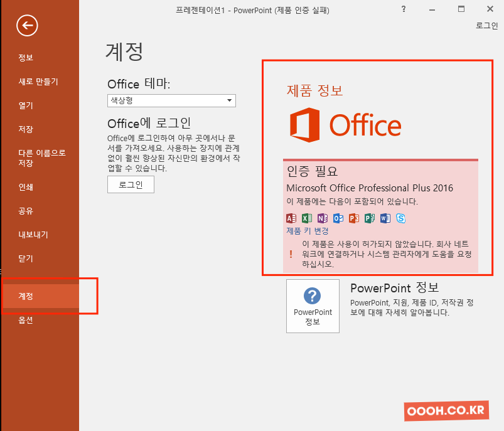The image size is (504, 431).
Task: Choose 닫기 from the sidebar
Action: [26, 258]
